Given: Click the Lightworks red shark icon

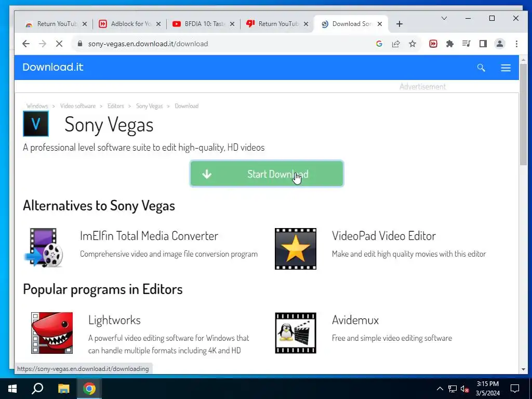Looking at the screenshot, I should click(52, 333).
